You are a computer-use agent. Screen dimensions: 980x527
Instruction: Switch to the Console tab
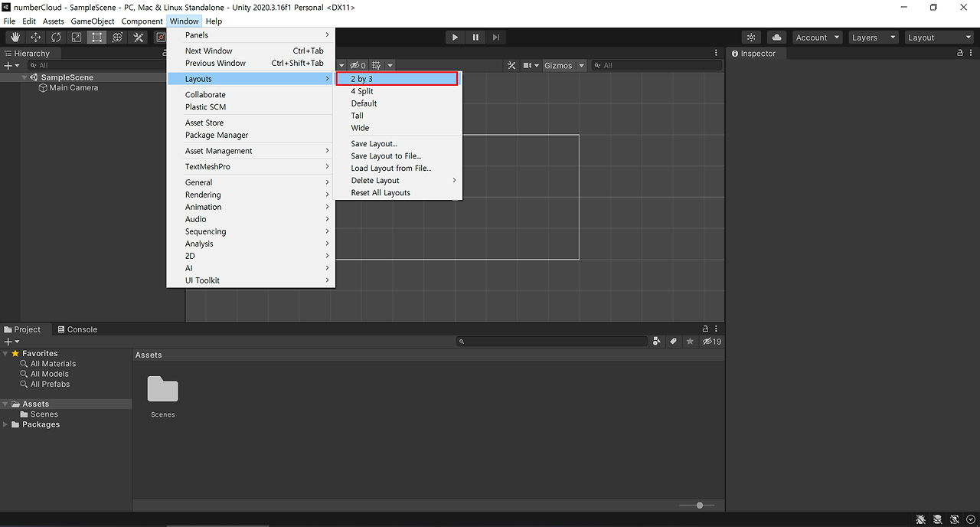pyautogui.click(x=77, y=329)
